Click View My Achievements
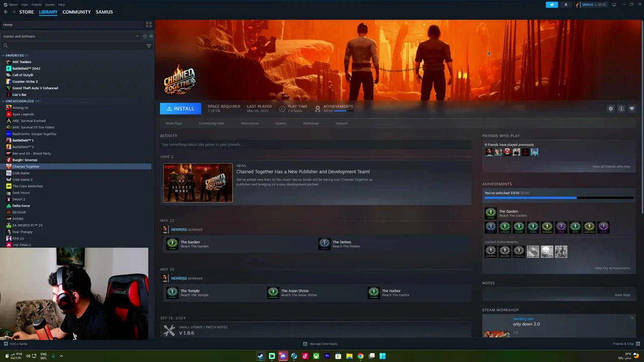The width and height of the screenshot is (644, 362). coord(612,268)
